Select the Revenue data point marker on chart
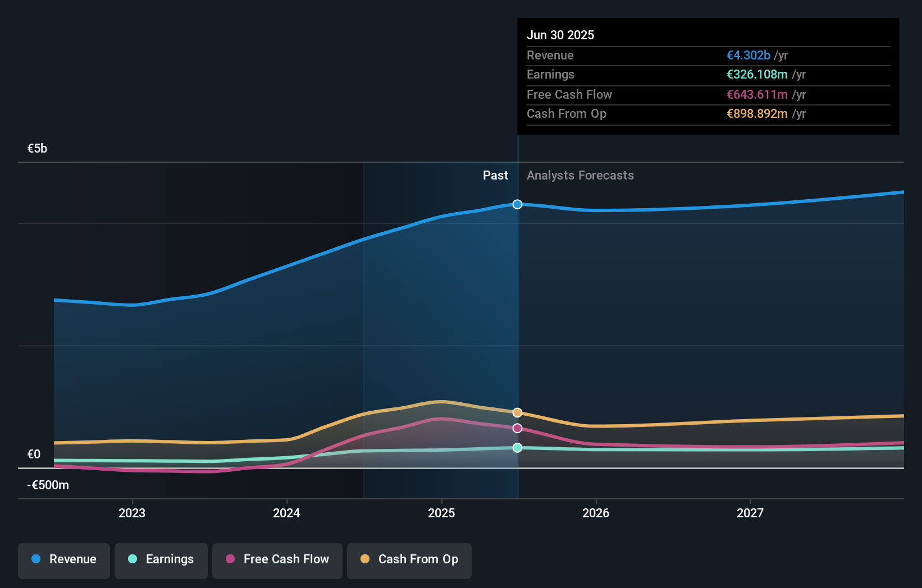Viewport: 922px width, 588px height. click(x=517, y=204)
